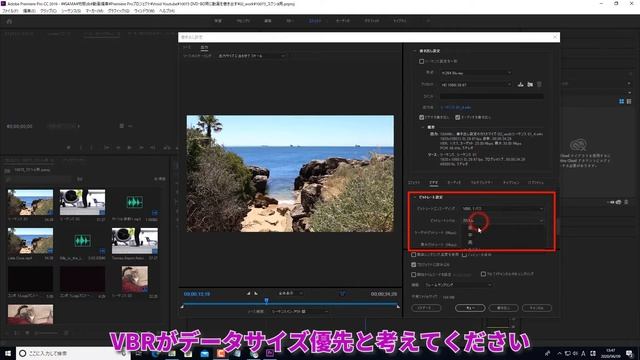Open the preview zoom level dropdown
The width and height of the screenshot is (640, 360).
(x=290, y=293)
